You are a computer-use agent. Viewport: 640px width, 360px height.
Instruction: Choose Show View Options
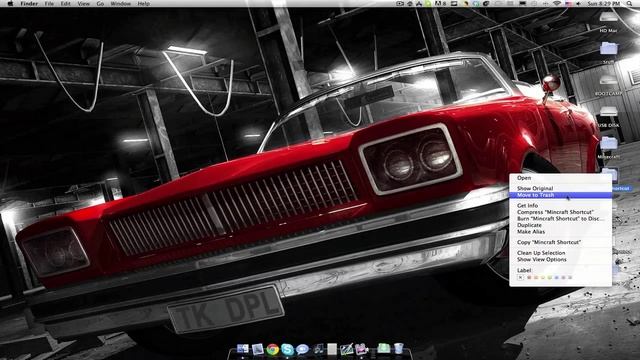[x=560, y=260]
